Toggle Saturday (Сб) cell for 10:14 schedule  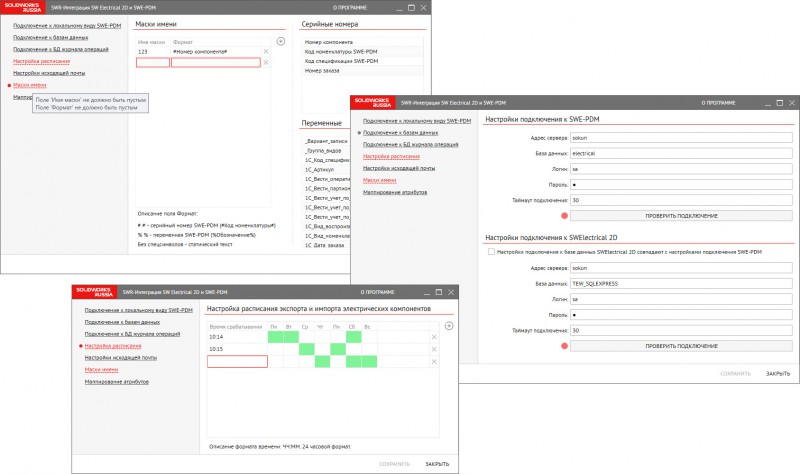(x=354, y=337)
